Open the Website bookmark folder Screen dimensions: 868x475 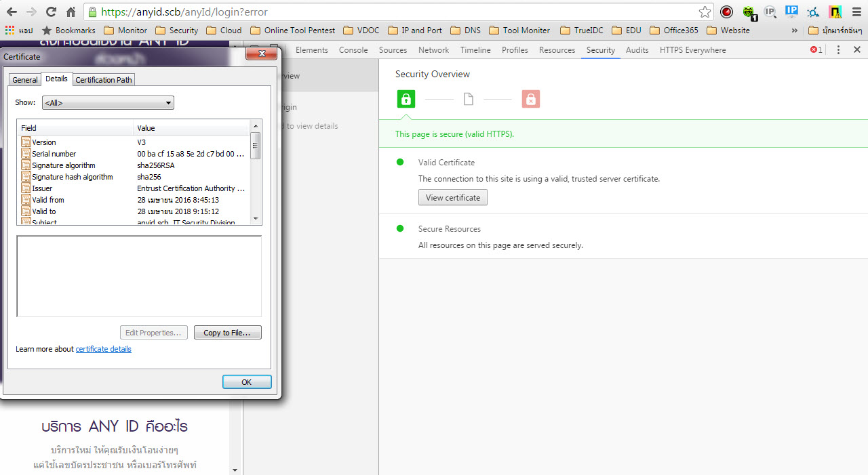tap(728, 30)
